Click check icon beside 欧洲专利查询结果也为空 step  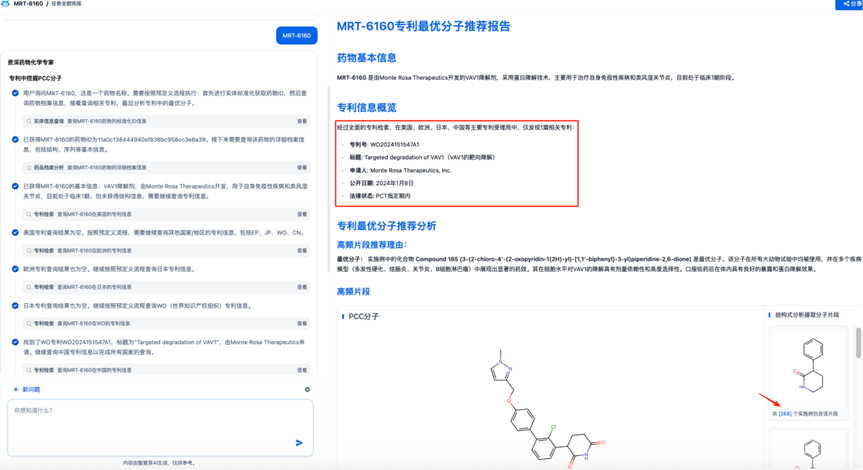[15, 269]
